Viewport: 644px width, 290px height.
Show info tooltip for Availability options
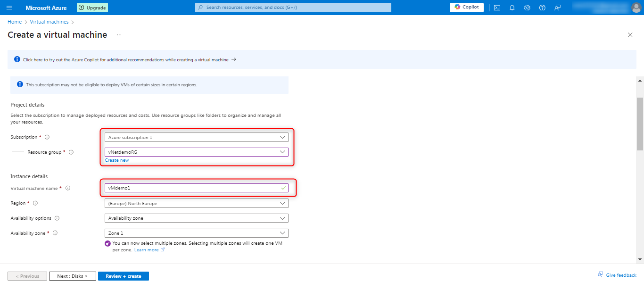click(57, 218)
